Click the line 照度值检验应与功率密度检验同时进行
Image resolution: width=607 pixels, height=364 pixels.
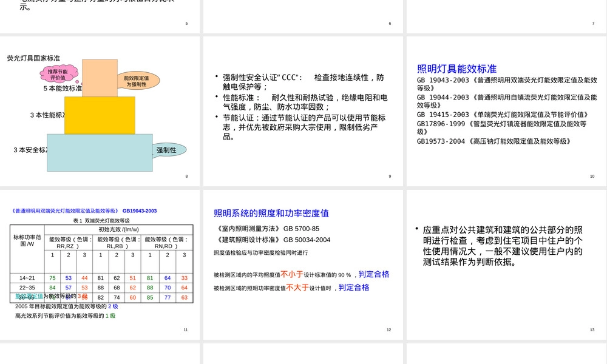point(261,252)
